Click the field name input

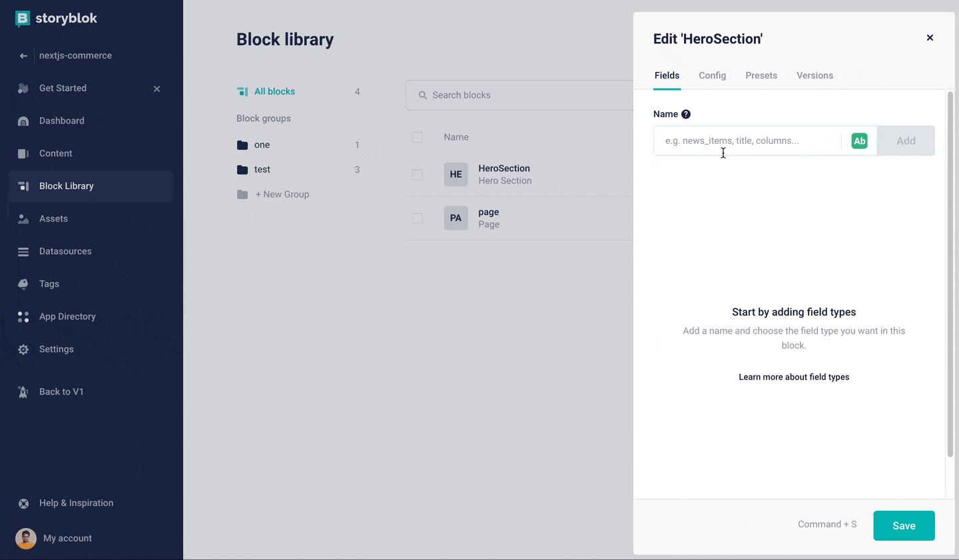pos(747,141)
